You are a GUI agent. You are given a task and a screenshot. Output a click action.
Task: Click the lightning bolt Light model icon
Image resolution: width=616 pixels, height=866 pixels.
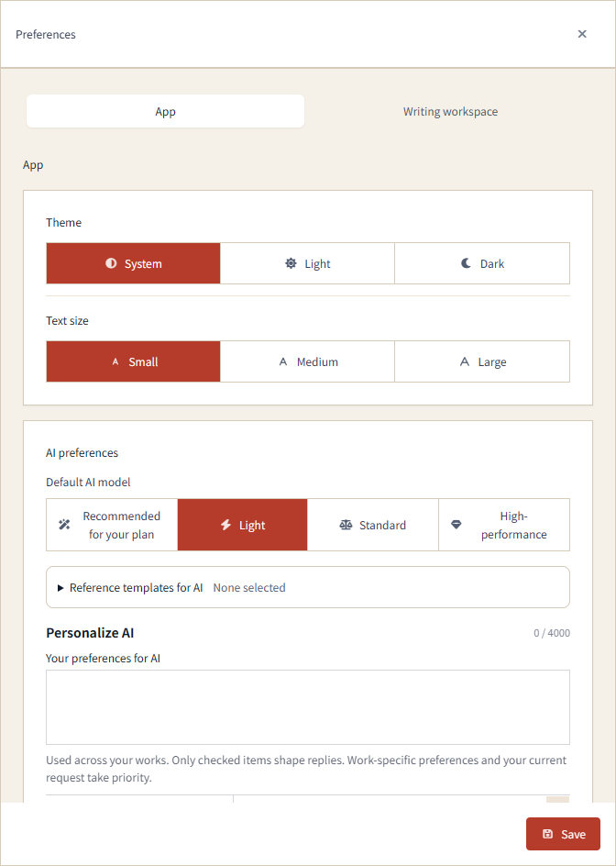click(225, 525)
